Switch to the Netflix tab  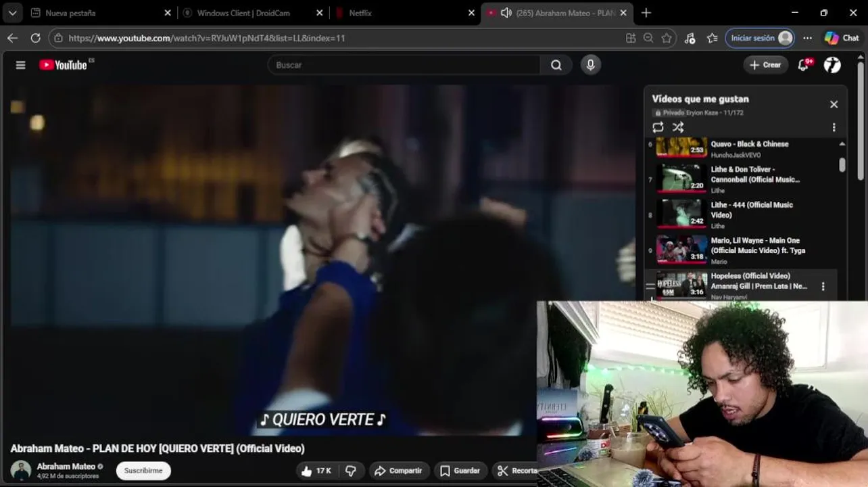[x=405, y=13]
